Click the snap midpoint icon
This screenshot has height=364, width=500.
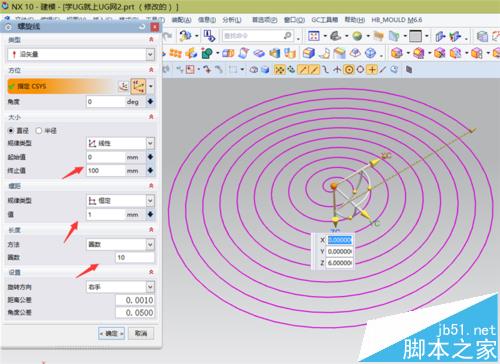click(x=314, y=69)
